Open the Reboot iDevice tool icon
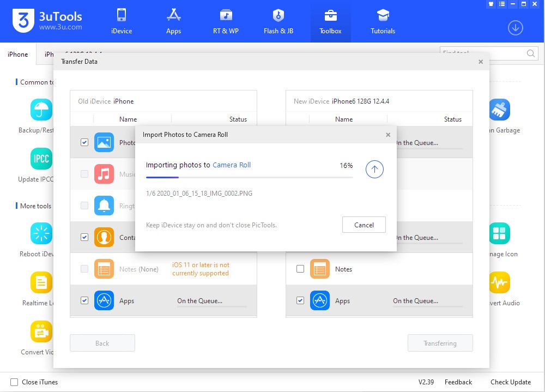 41,233
